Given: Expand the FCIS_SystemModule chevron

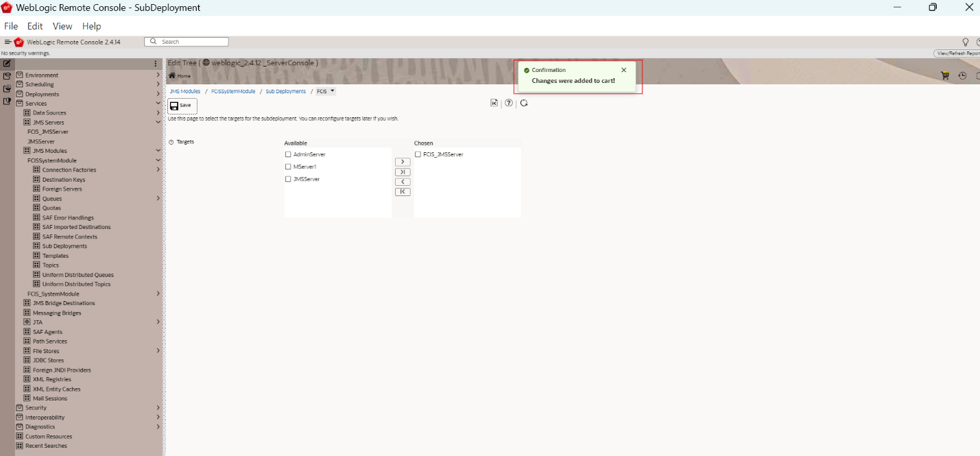Looking at the screenshot, I should tap(158, 293).
